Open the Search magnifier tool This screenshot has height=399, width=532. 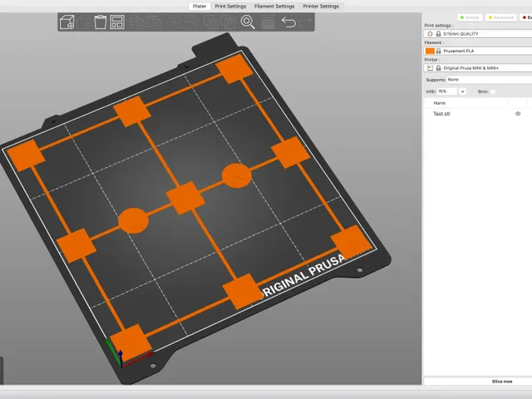(x=248, y=22)
